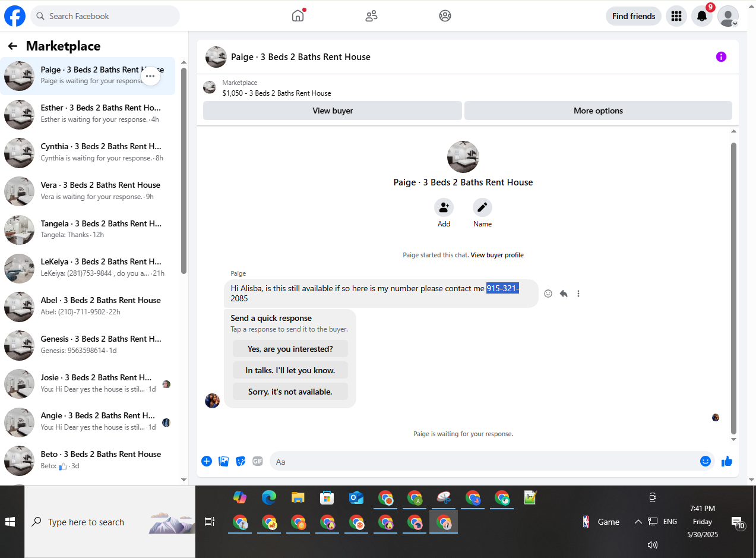Screen dimensions: 756x558
Task: Choose a GIF icon in composer
Action: coord(257,461)
